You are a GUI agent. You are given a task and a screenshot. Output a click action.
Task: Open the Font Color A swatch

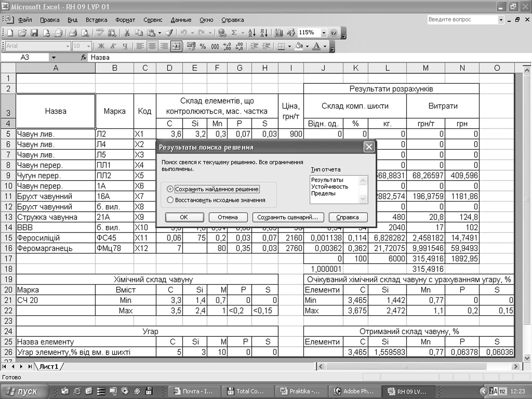click(x=317, y=46)
